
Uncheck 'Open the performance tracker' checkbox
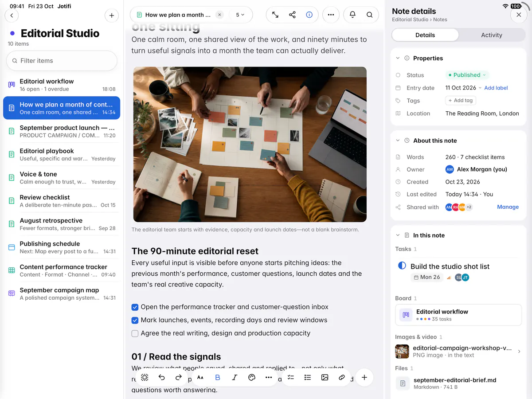[x=135, y=307]
